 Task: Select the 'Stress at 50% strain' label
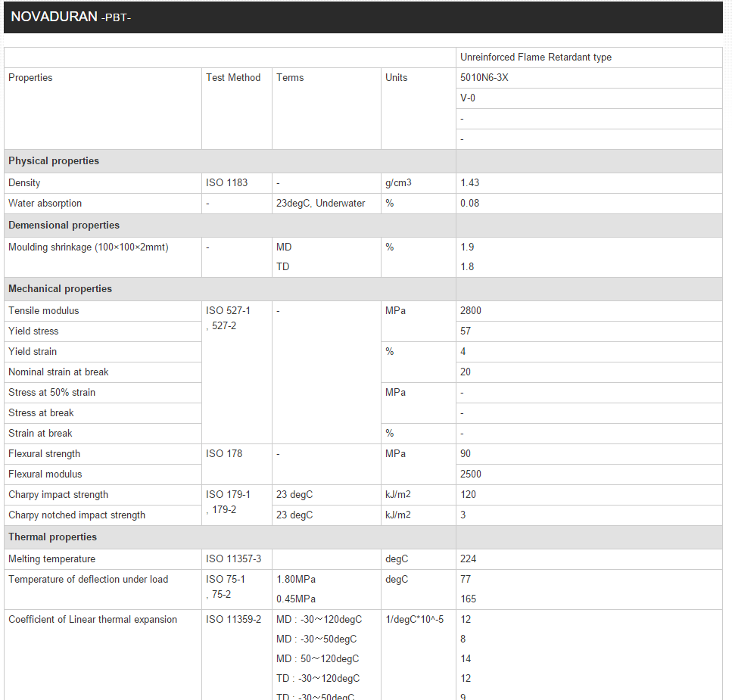[x=51, y=393]
